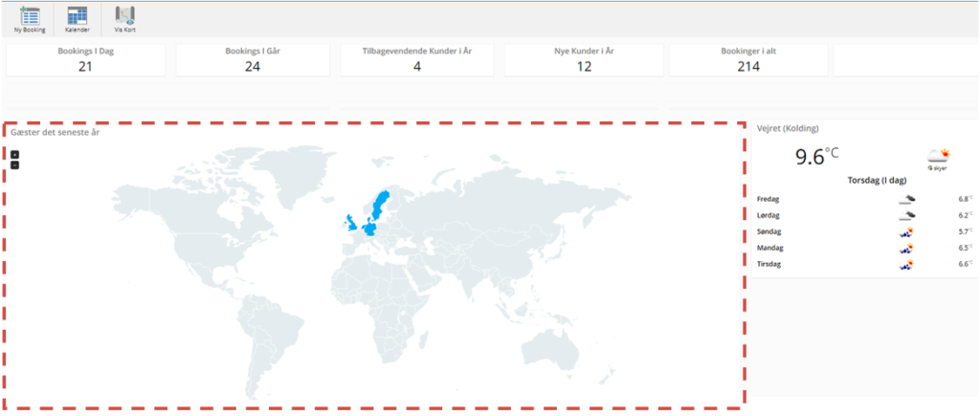Select the Bookings I Går card
This screenshot has height=416, width=980.
click(x=253, y=59)
